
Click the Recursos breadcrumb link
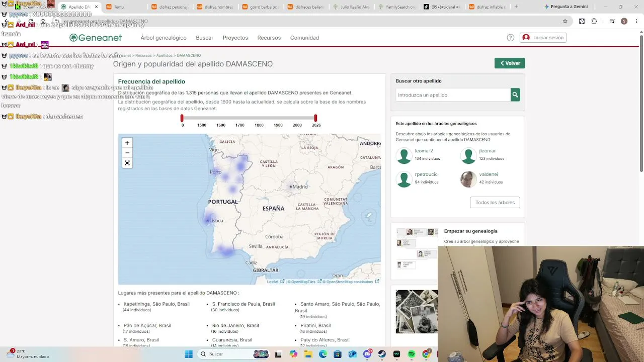point(143,55)
